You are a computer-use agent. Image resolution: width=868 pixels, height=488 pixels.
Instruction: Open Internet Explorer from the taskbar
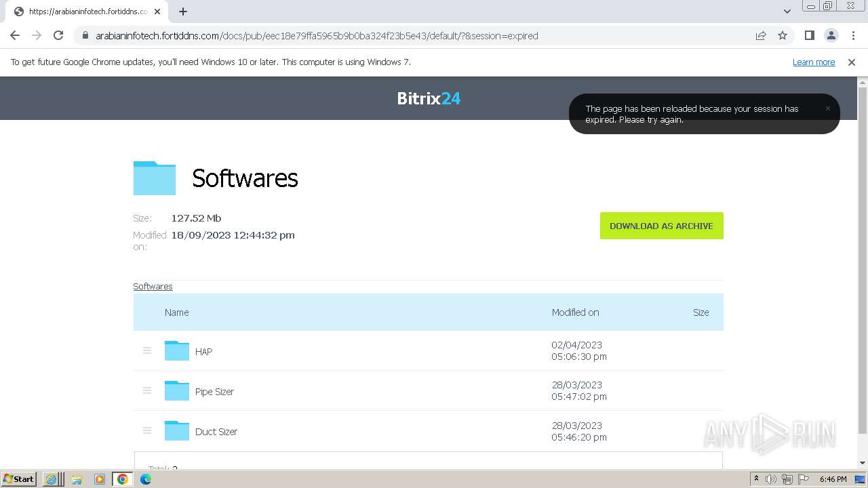[52, 479]
